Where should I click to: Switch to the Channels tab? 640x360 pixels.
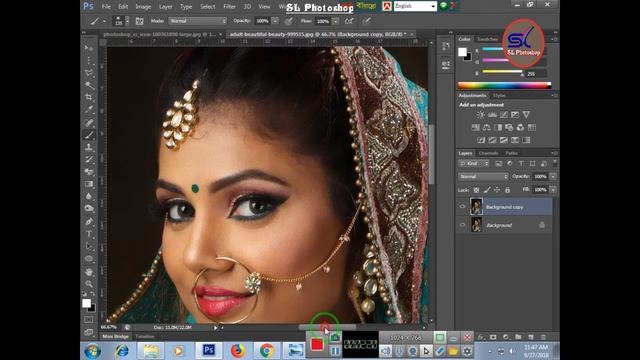(488, 153)
